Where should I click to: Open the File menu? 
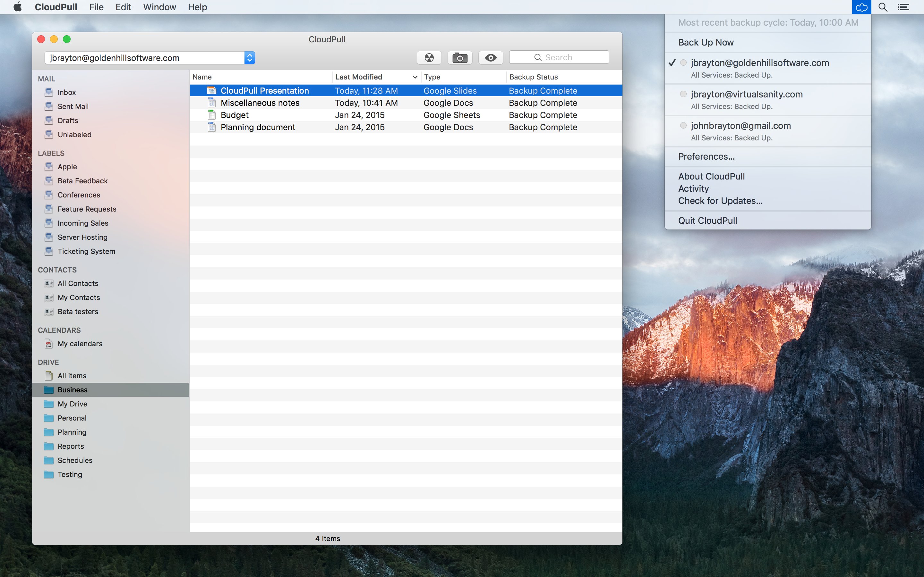pyautogui.click(x=96, y=7)
